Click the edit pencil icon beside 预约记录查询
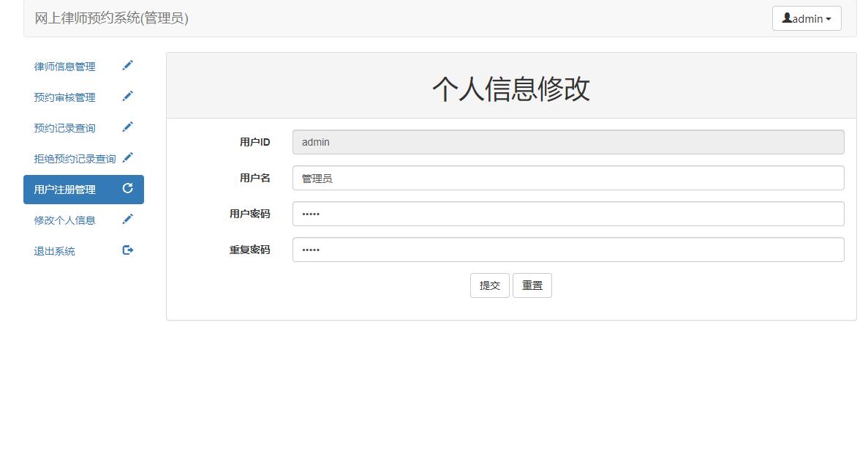Screen dimensions: 868x456 (x=128, y=127)
